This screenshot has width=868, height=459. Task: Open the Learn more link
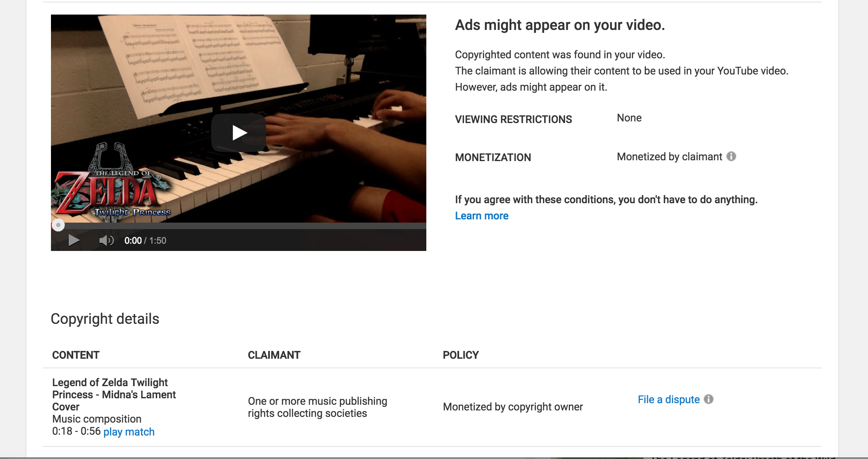click(x=482, y=216)
